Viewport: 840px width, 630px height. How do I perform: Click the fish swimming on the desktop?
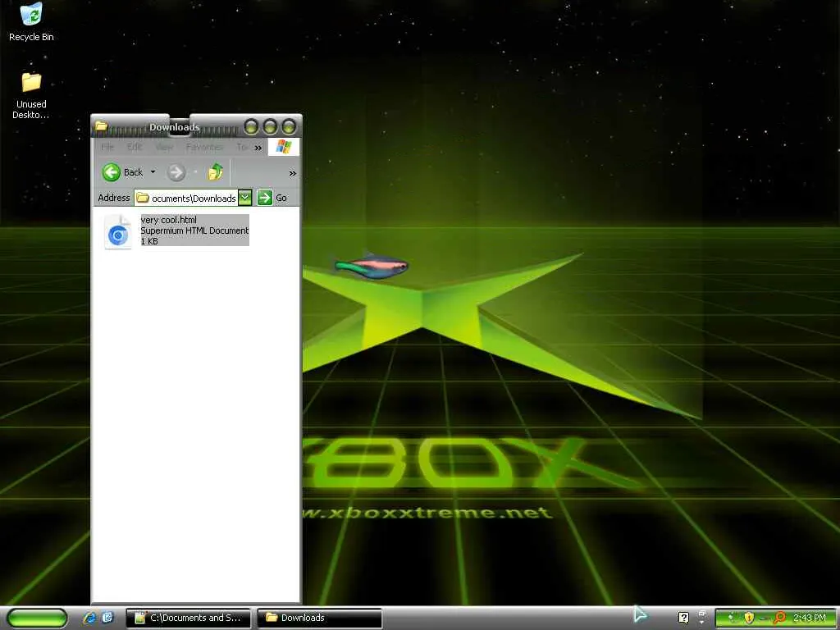(x=372, y=266)
